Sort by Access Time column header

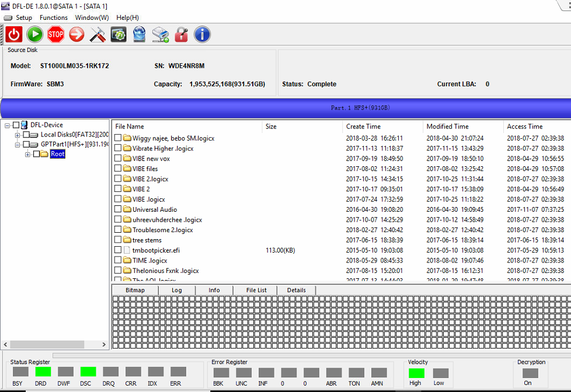tap(537, 127)
